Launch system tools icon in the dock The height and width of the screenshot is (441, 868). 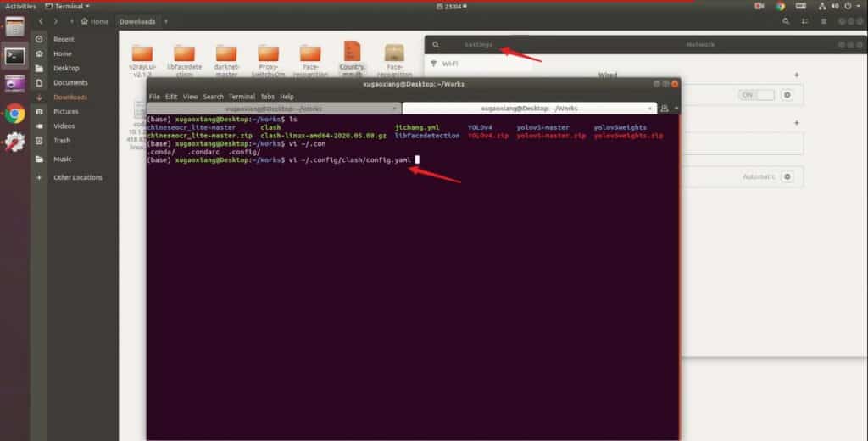click(14, 142)
